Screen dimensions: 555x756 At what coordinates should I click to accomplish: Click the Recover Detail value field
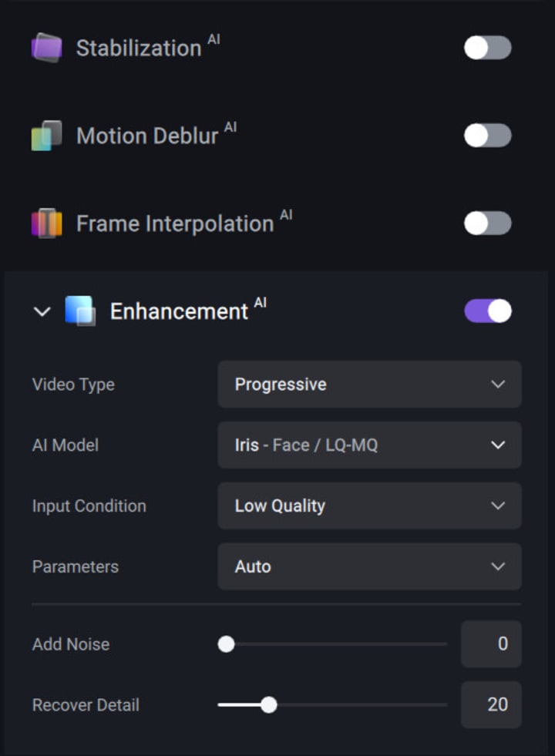491,704
